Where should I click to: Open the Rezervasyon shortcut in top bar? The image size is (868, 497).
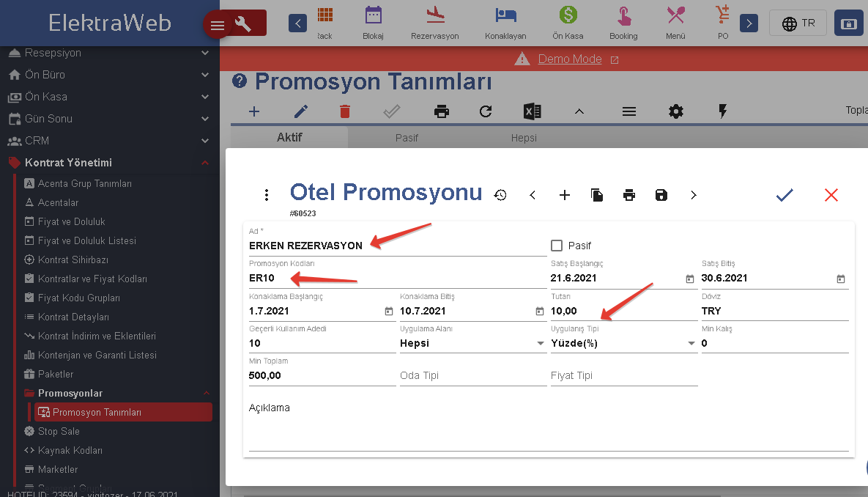click(x=434, y=23)
